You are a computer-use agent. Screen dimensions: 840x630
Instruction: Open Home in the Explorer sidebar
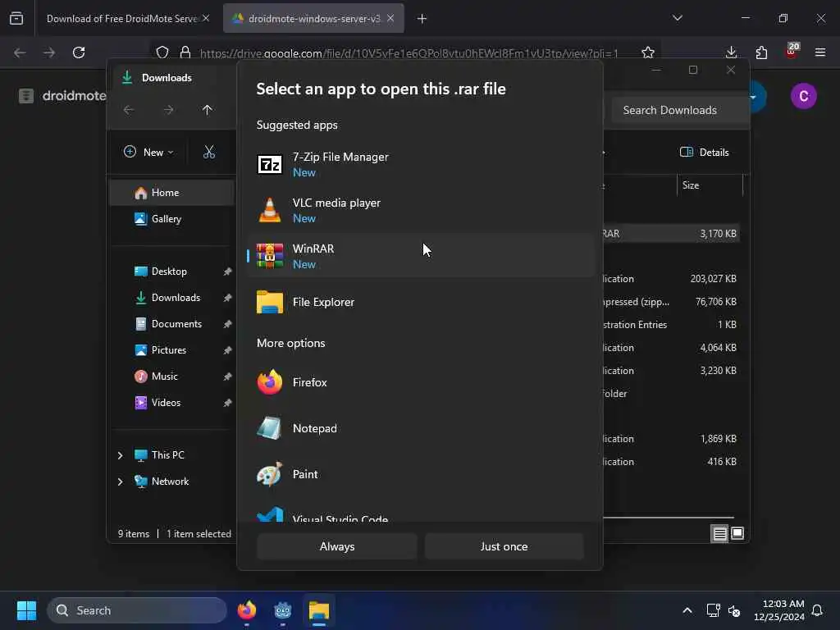171,193
